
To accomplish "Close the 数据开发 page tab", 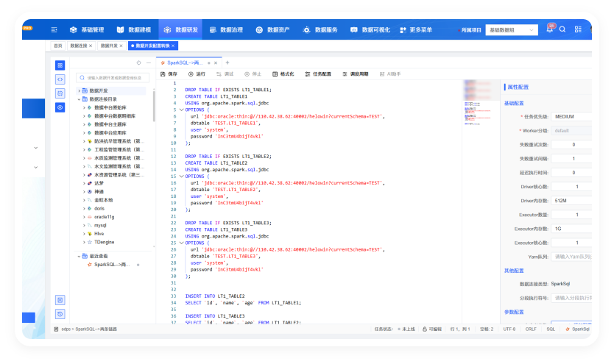I will [x=121, y=46].
